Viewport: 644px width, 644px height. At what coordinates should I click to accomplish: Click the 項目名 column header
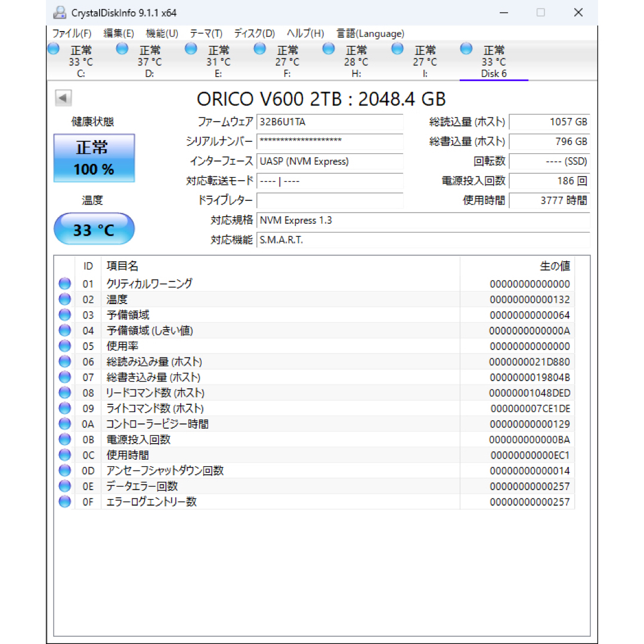point(280,266)
